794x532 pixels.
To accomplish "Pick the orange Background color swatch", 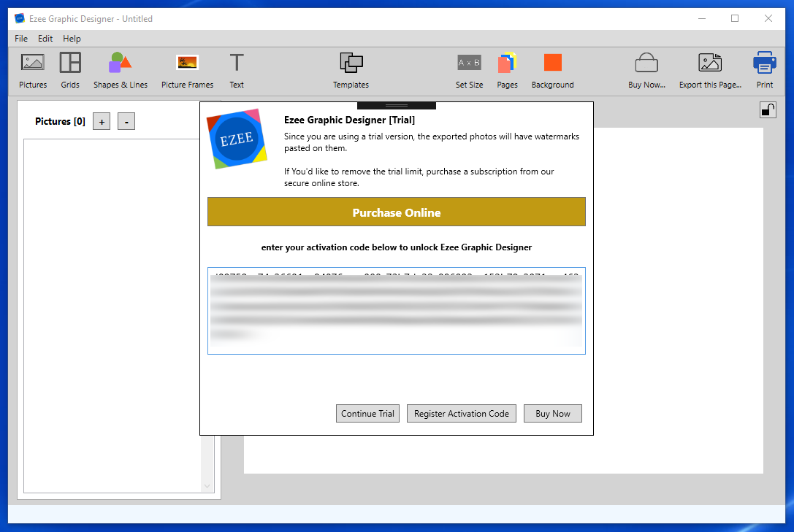I will pyautogui.click(x=552, y=63).
